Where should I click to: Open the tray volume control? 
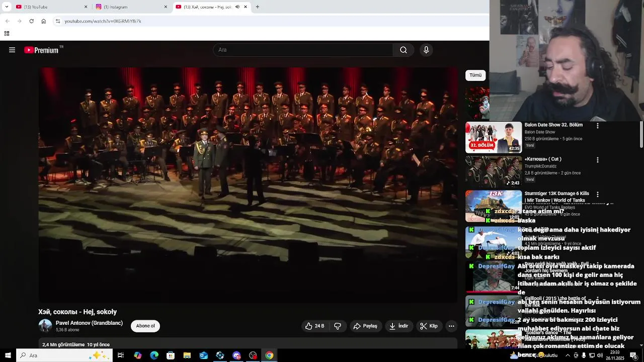tap(600, 355)
